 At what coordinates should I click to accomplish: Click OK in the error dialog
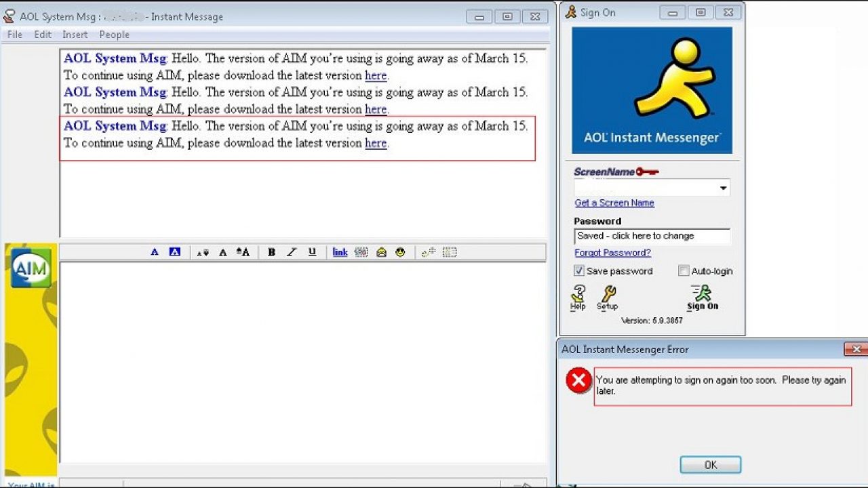coord(711,465)
